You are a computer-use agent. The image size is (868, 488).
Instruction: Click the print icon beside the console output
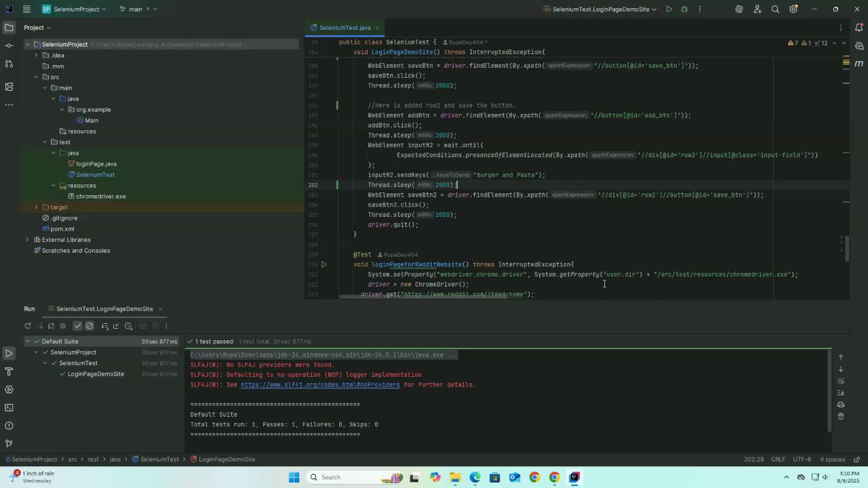[x=841, y=405]
